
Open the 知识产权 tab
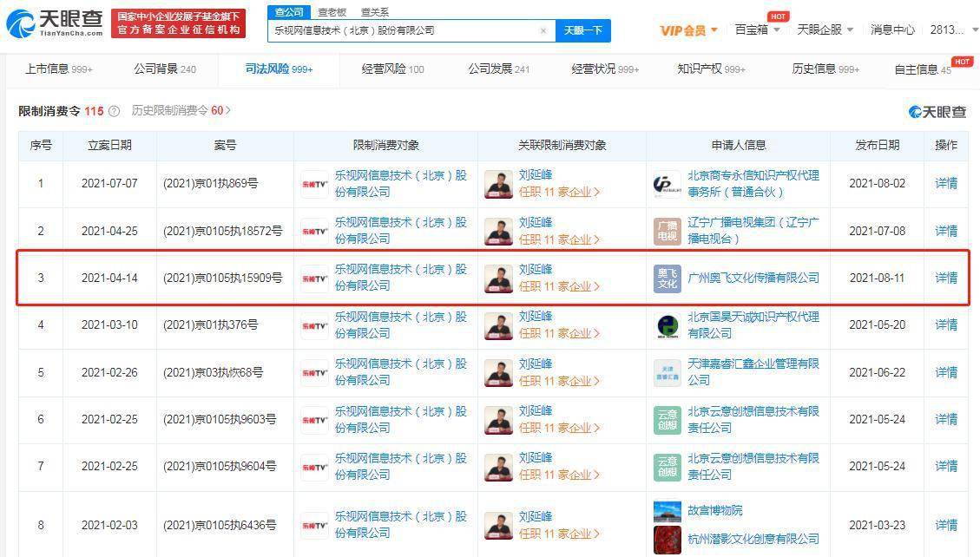(x=711, y=69)
